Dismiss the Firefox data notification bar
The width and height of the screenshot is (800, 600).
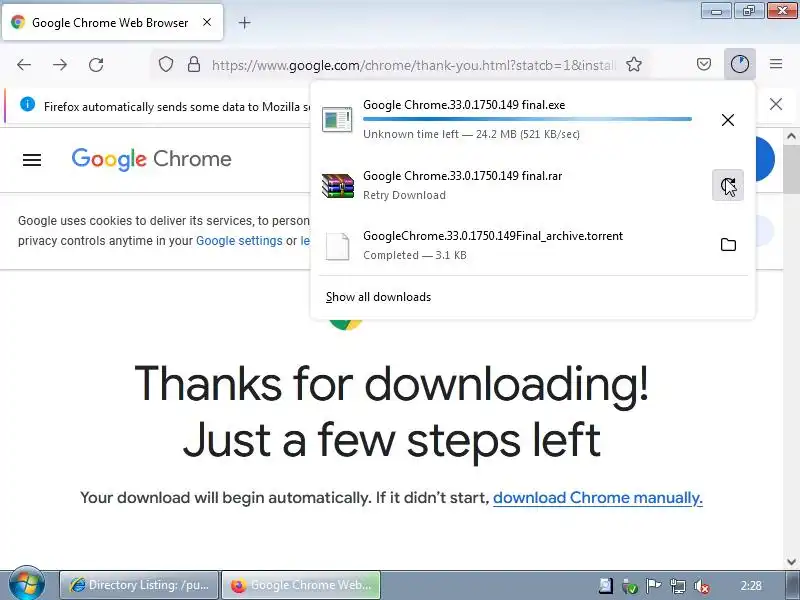point(776,104)
